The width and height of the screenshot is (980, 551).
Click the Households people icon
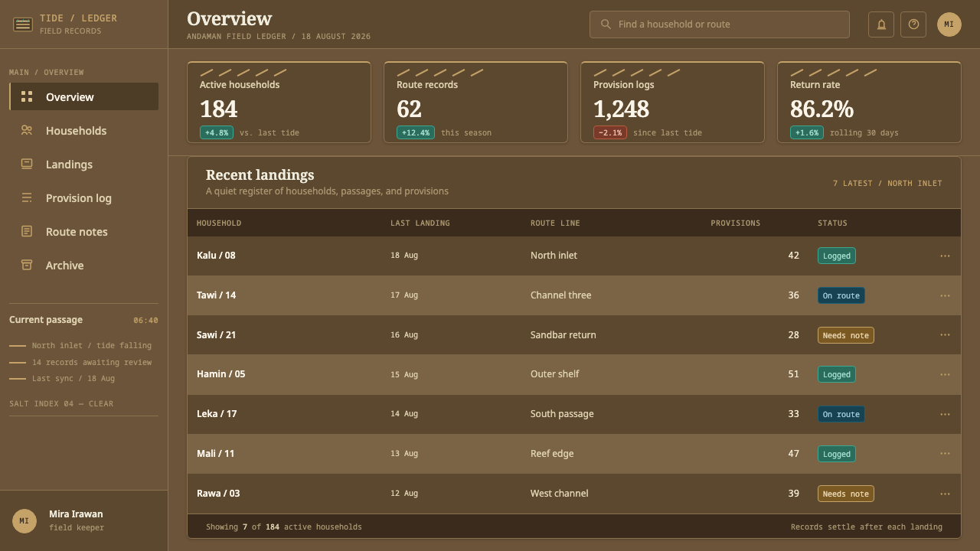coord(27,130)
